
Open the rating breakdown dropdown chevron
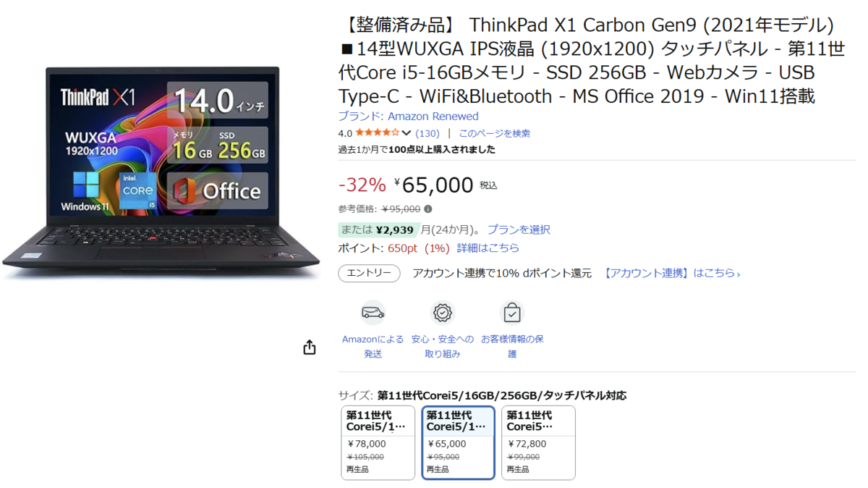pyautogui.click(x=407, y=133)
